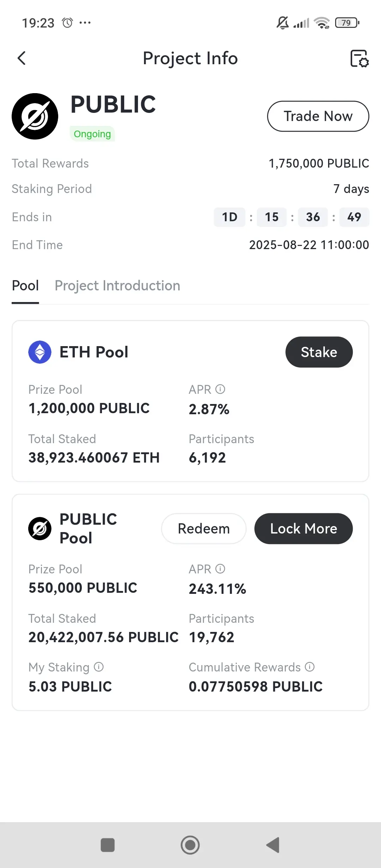Tap the back arrow in header
Image resolution: width=381 pixels, height=868 pixels.
[x=22, y=58]
